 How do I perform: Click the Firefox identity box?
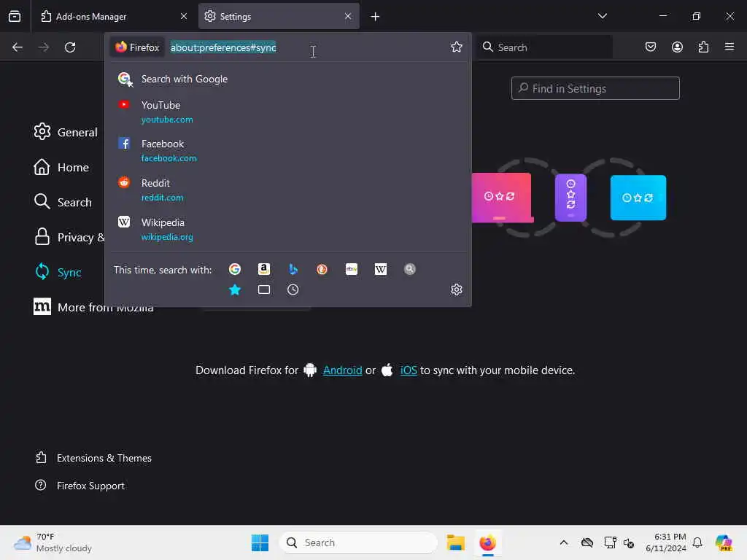pos(137,47)
